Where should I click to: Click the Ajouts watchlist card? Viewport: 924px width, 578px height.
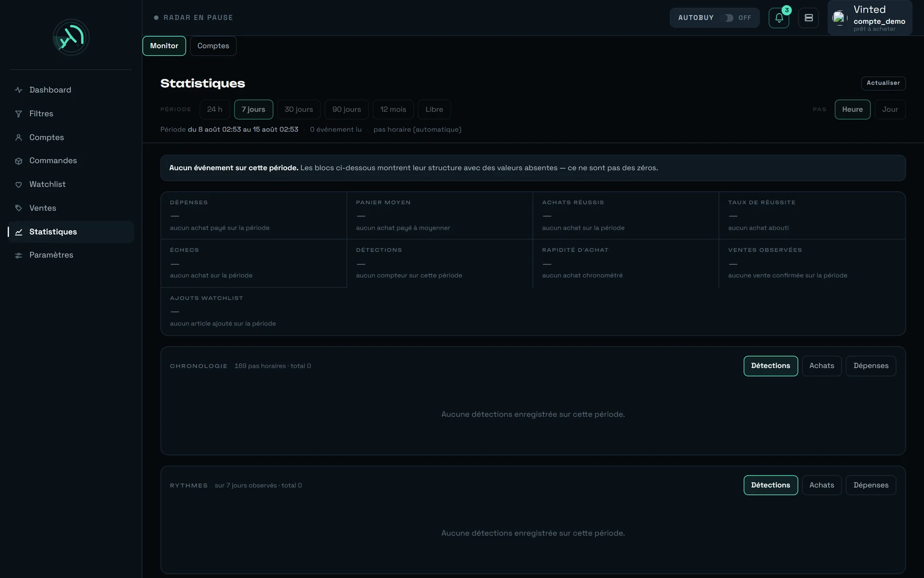[254, 311]
